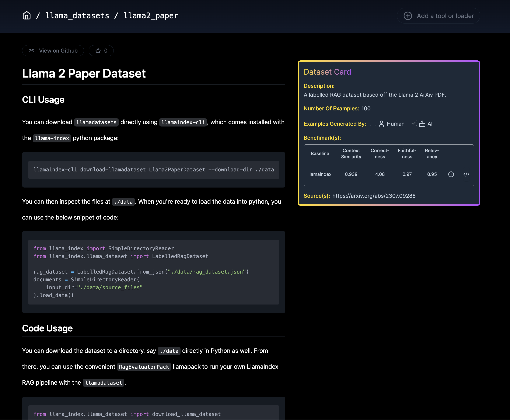Click the star icon to favorite
510x420 pixels.
98,51
